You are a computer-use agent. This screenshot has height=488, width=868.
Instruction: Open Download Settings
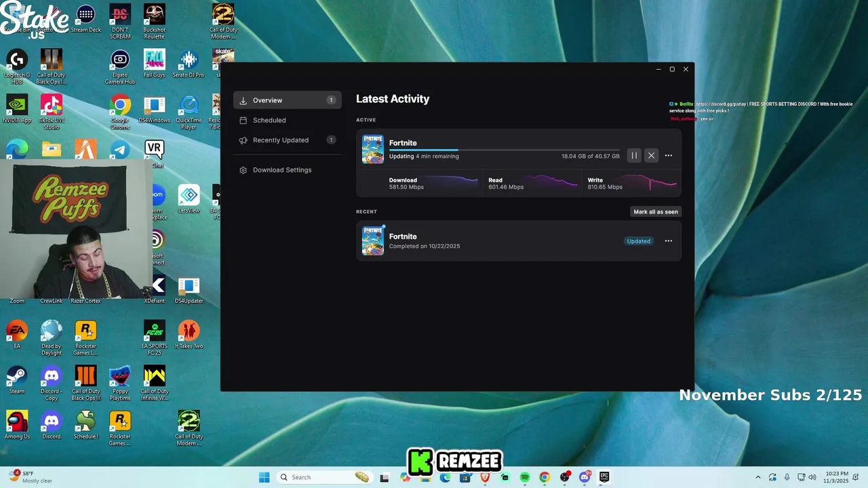(x=287, y=170)
